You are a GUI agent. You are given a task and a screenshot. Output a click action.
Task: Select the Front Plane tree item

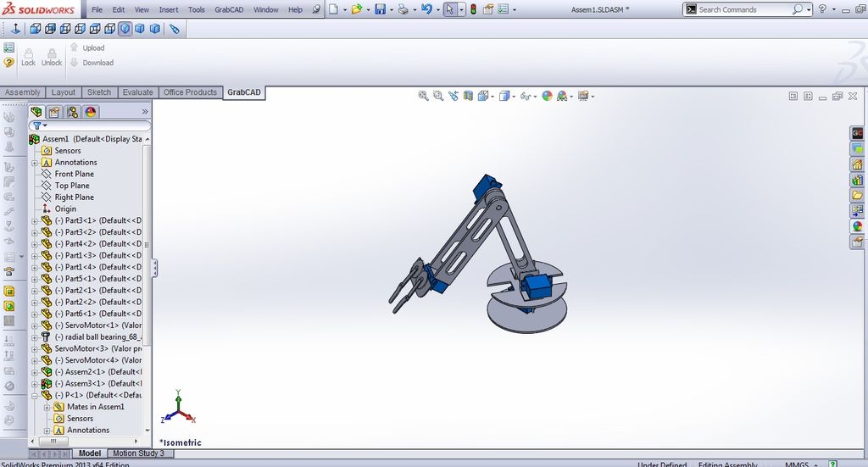tap(75, 174)
